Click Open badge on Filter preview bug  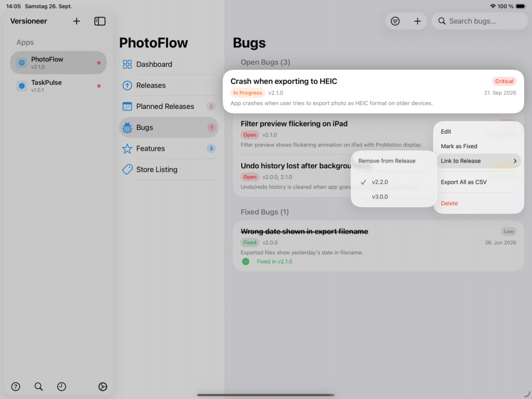click(250, 135)
